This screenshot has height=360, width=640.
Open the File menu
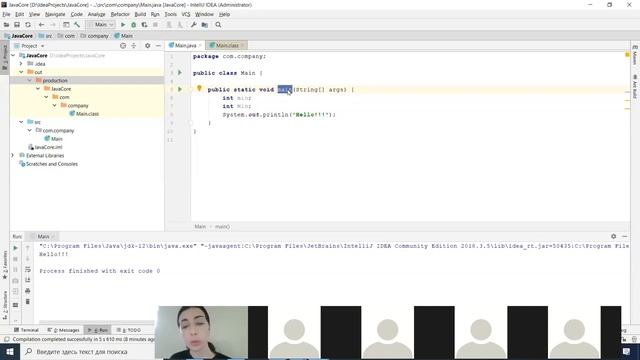pos(6,14)
